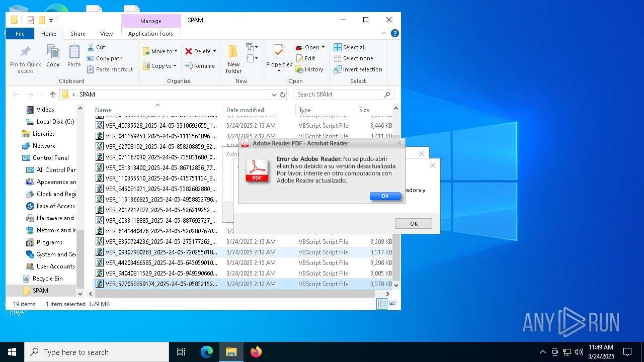Select file VER_577058859174_2025-24-05

[x=244, y=284]
